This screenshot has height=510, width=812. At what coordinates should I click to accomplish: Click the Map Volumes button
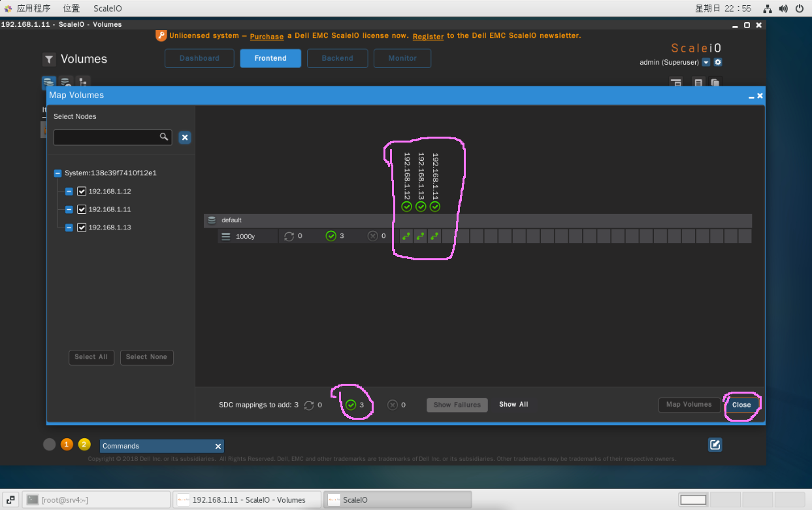click(689, 405)
